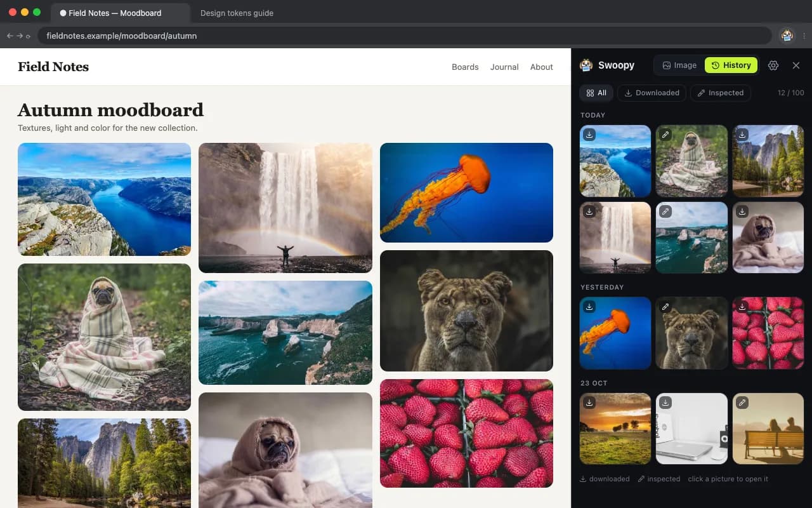Viewport: 812px width, 508px height.
Task: Click the coastal cliffs photo on moodboard
Action: 285,333
